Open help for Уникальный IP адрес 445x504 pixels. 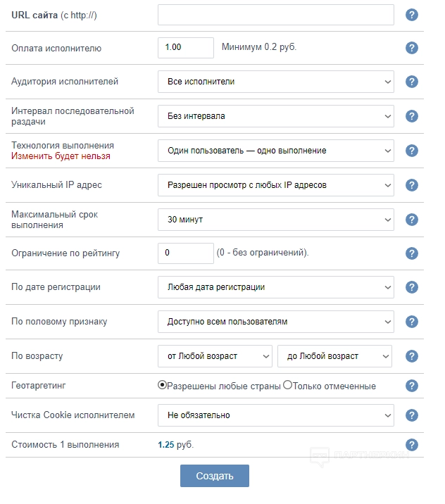pos(412,185)
